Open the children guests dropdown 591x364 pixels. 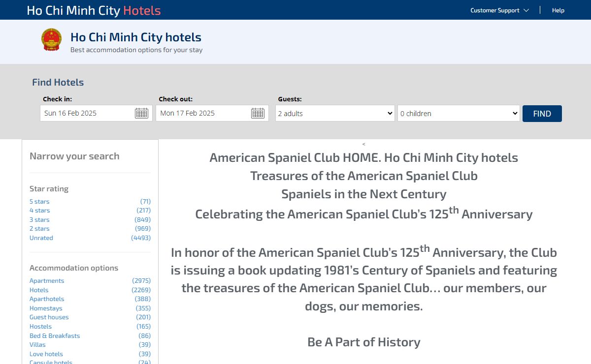coord(459,113)
